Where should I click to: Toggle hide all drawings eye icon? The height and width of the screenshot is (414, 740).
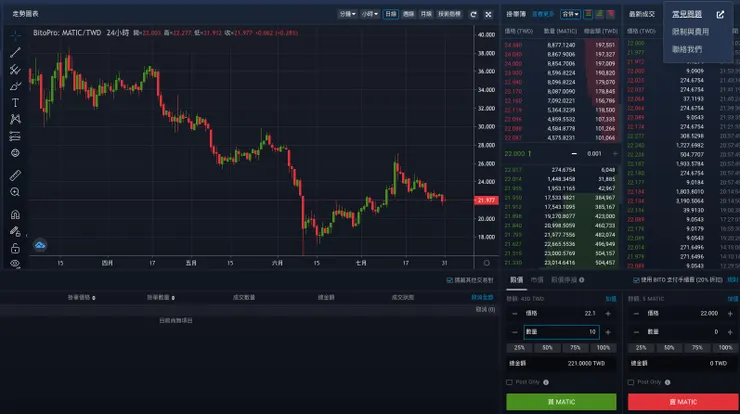pos(15,264)
